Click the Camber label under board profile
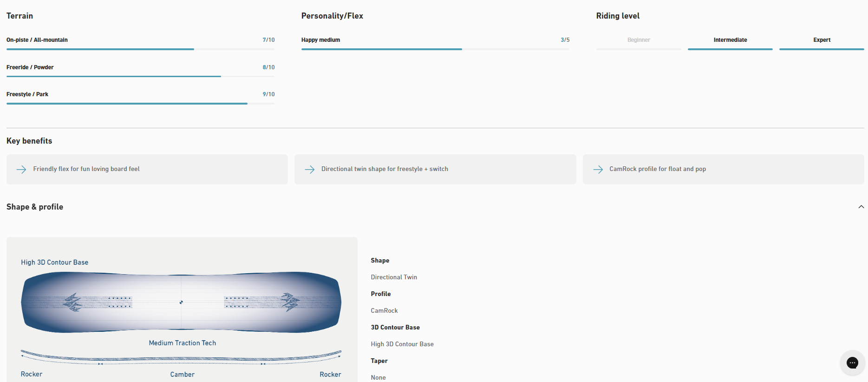Viewport: 868px width, 382px height. [182, 375]
